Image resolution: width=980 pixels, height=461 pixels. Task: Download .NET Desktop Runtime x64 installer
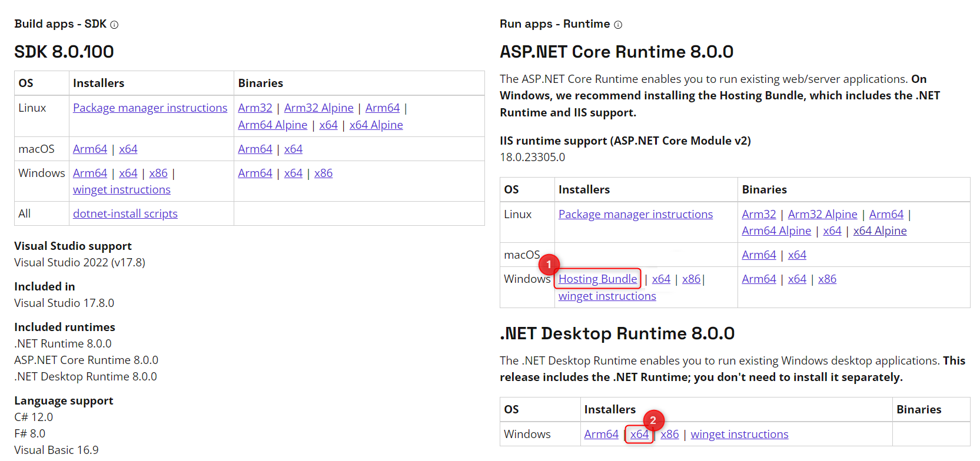(x=639, y=434)
